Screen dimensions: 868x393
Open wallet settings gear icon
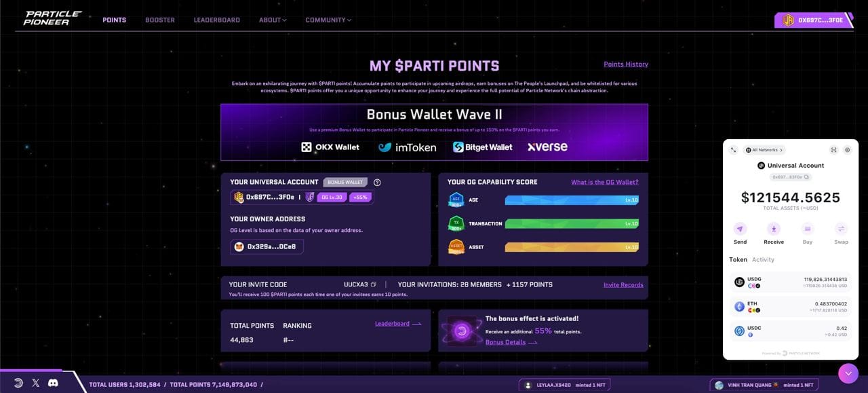848,150
